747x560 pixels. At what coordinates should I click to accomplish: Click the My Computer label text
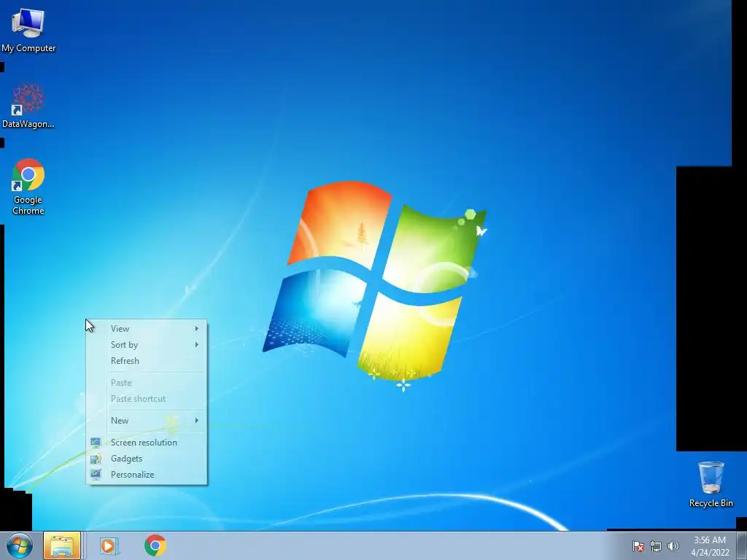[28, 48]
